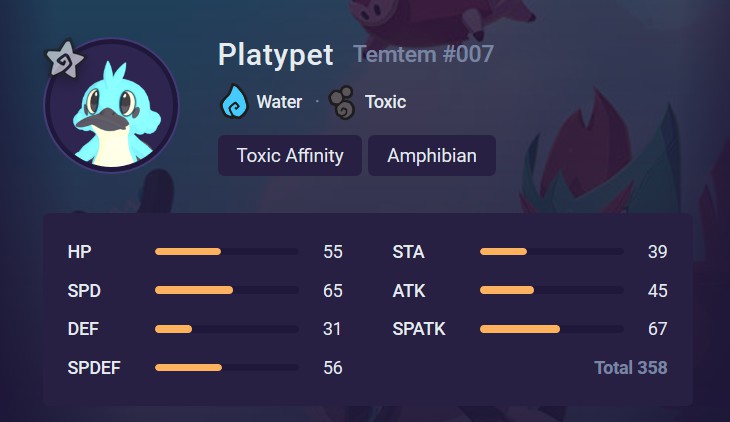The image size is (730, 422).
Task: Open the Platypet portrait image
Action: 111,105
